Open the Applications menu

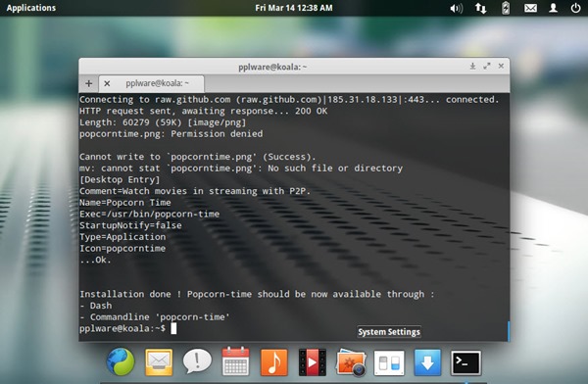(x=31, y=8)
